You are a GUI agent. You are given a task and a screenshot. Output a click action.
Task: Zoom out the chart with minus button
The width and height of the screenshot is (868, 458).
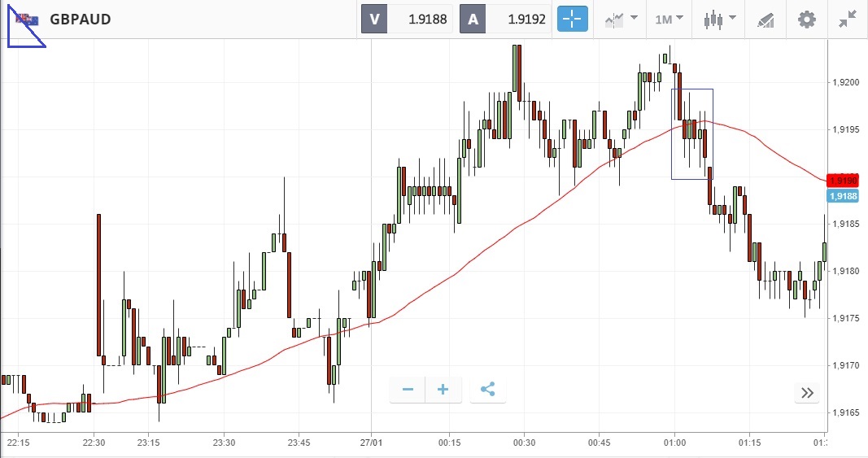point(408,390)
